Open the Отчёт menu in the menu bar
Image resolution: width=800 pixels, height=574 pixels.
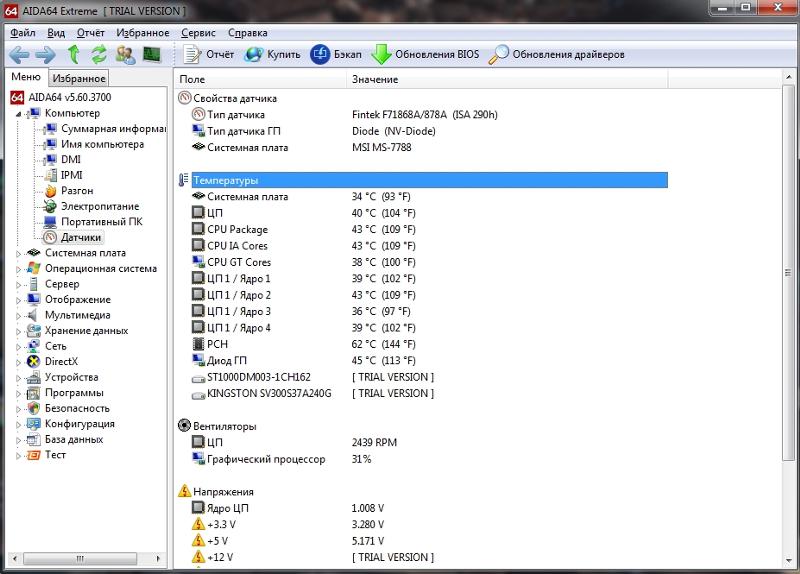(x=91, y=33)
